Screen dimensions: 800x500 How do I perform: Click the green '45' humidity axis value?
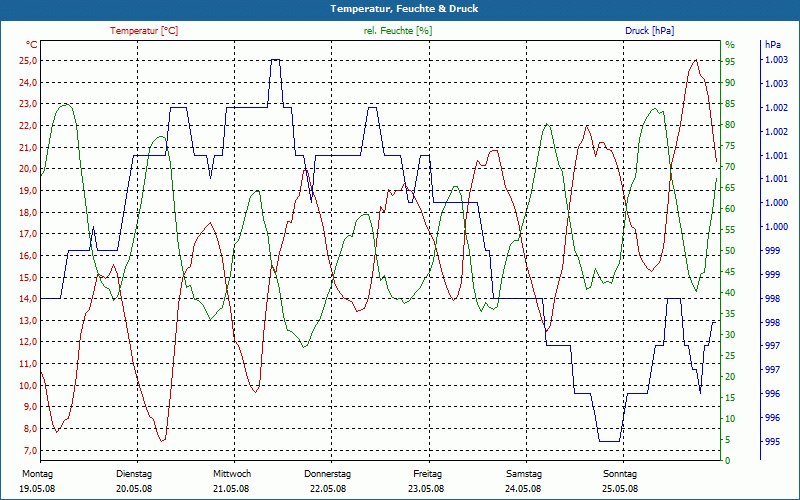[x=730, y=272]
